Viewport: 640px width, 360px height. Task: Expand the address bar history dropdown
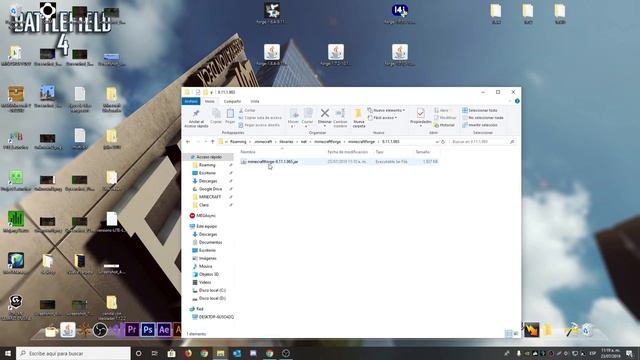[x=437, y=142]
